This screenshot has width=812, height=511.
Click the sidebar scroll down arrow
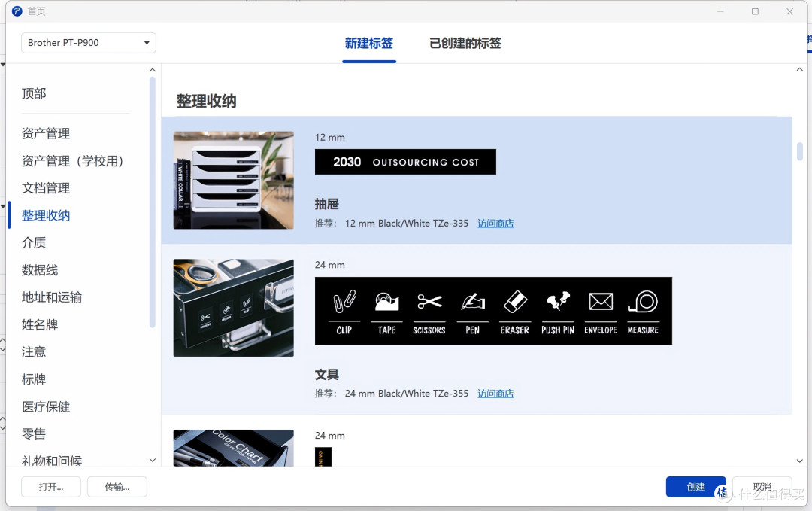[152, 461]
